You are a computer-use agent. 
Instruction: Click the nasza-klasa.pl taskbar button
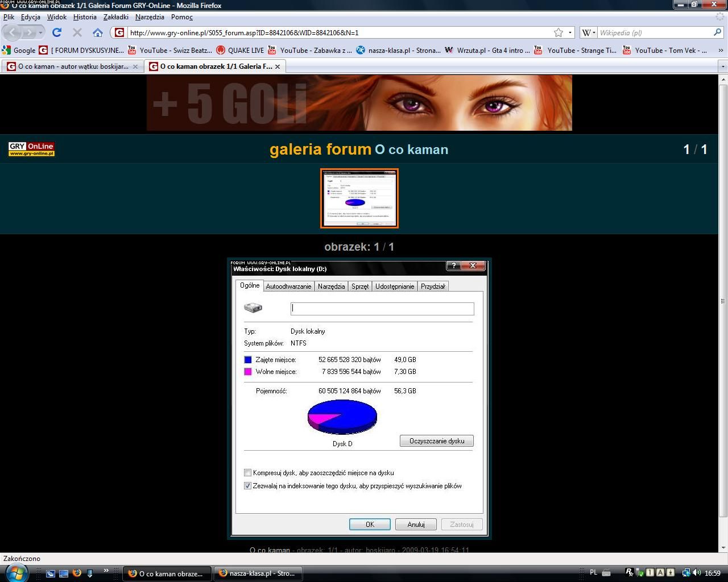click(257, 573)
